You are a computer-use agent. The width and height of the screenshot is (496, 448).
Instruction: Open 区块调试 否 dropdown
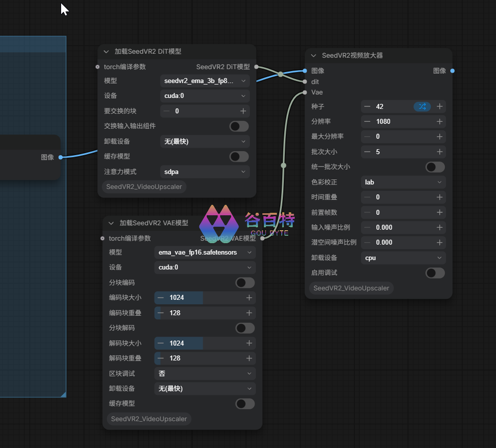(205, 373)
